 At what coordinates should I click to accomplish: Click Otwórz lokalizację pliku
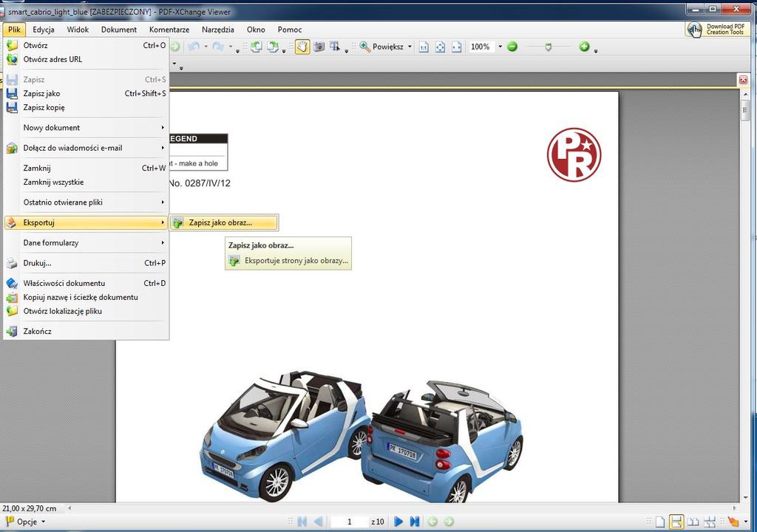tap(87, 311)
